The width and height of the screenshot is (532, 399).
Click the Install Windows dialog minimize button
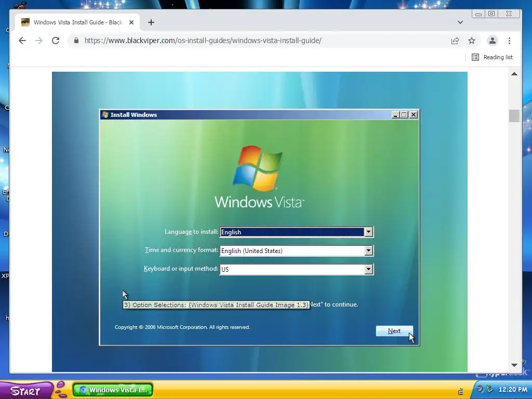(x=395, y=115)
